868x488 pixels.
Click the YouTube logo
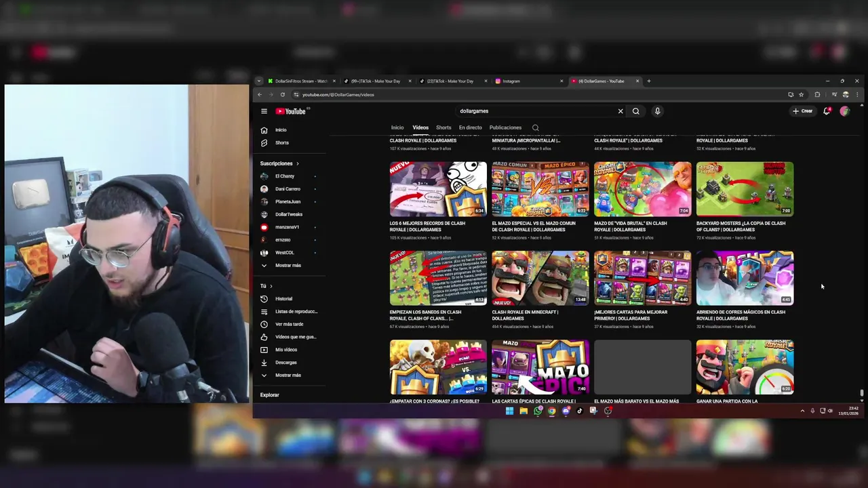click(x=290, y=111)
